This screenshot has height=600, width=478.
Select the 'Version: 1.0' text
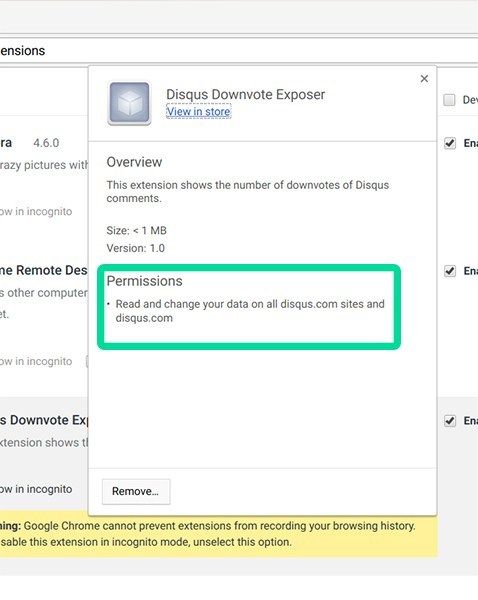coord(135,248)
